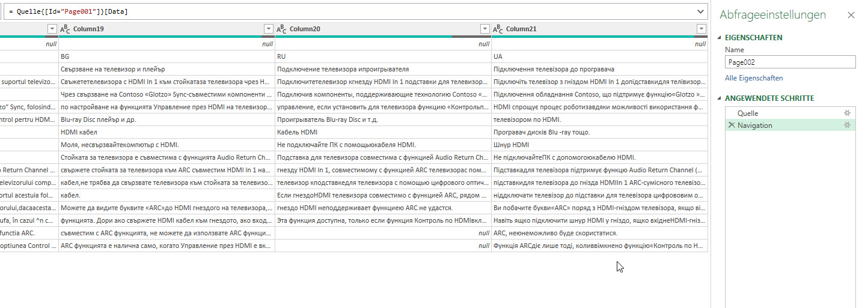The width and height of the screenshot is (868, 308).
Task: Select the BG cell in Column19
Action: point(167,56)
